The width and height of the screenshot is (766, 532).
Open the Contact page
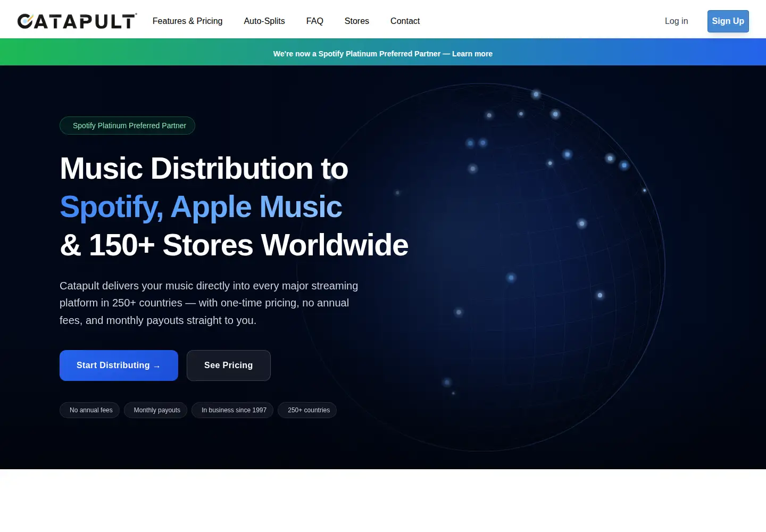405,21
